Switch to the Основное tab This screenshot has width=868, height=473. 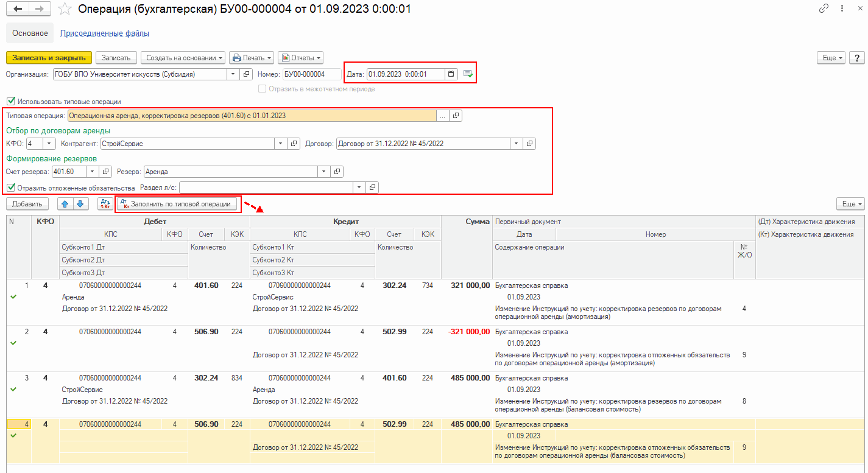[x=30, y=33]
